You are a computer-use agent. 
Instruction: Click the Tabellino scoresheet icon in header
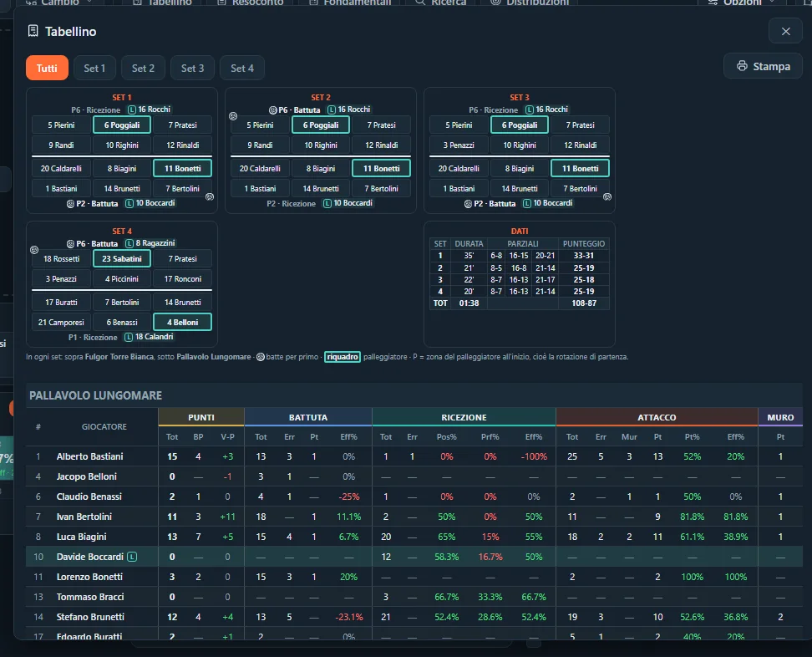(33, 31)
